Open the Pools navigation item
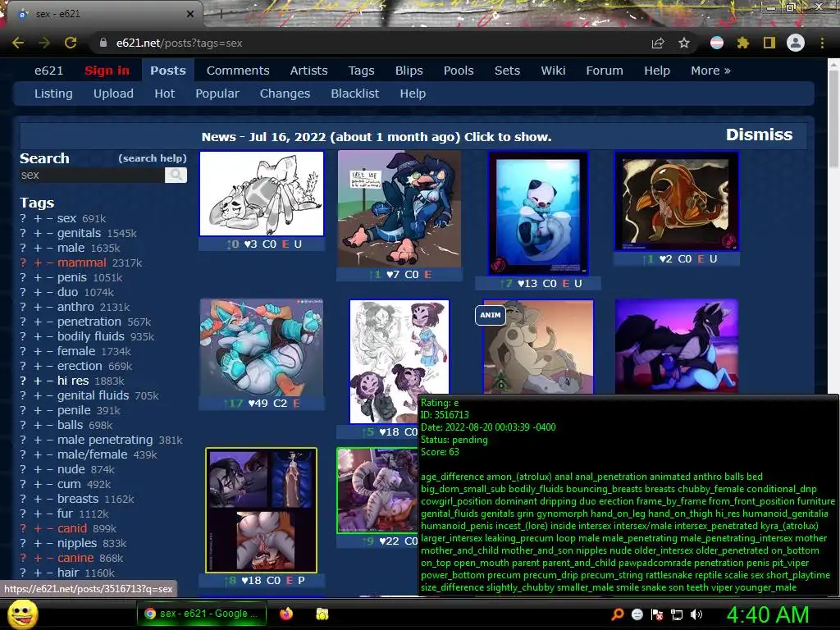Image resolution: width=840 pixels, height=630 pixels. 459,71
